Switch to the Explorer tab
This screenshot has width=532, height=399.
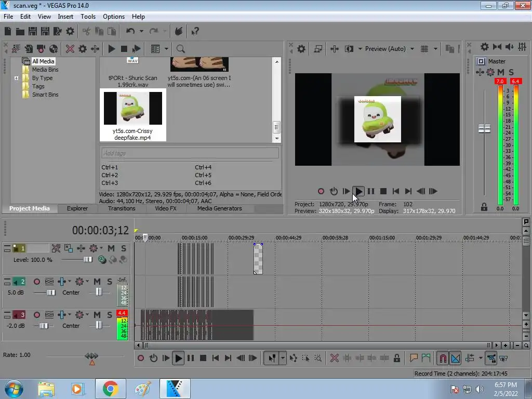point(77,208)
